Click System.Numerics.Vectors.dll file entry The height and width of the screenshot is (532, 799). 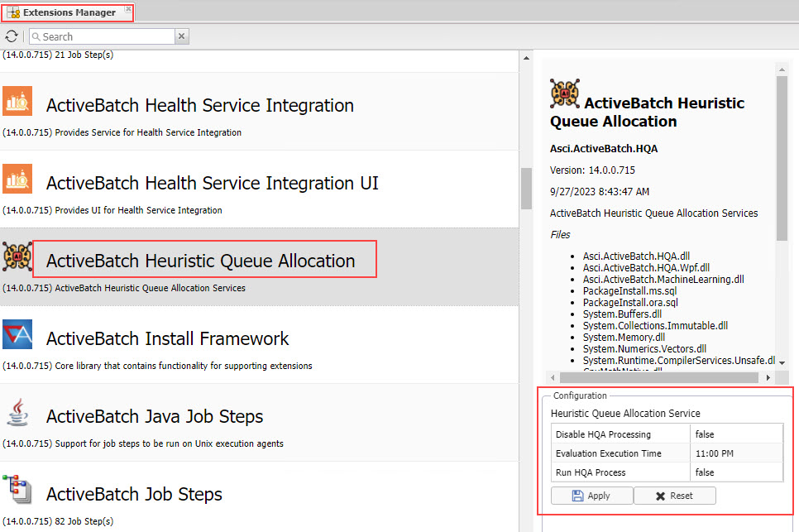click(x=644, y=349)
